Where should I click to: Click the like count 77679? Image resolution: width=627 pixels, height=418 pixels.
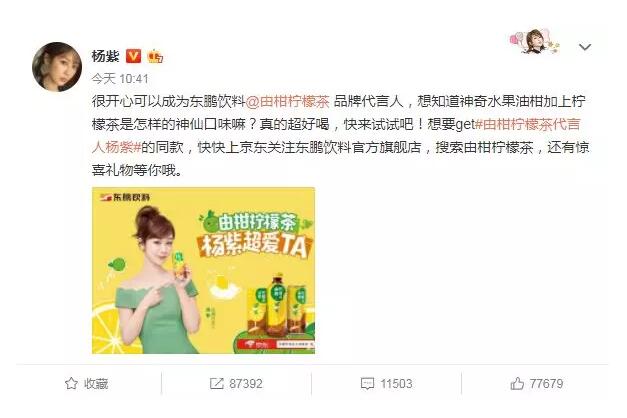(x=546, y=384)
